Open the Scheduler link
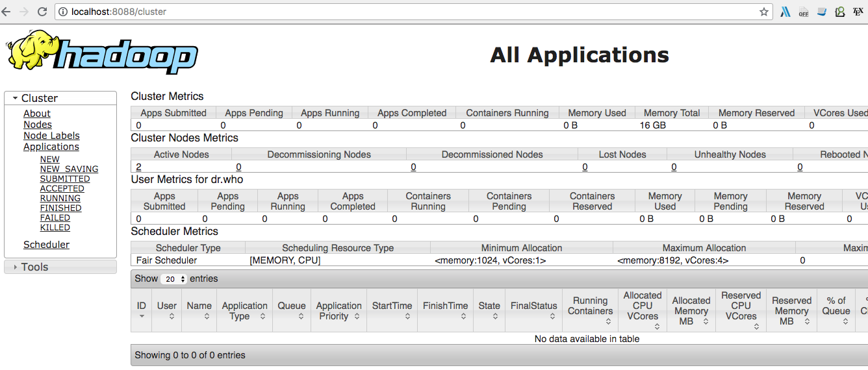Image resolution: width=868 pixels, height=370 pixels. (x=46, y=245)
